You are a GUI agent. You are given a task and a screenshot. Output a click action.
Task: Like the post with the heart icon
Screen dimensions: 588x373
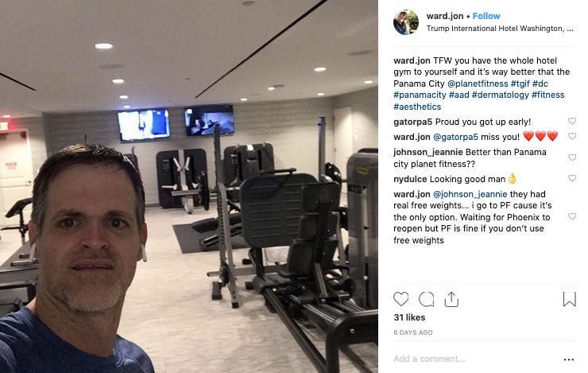pyautogui.click(x=401, y=299)
